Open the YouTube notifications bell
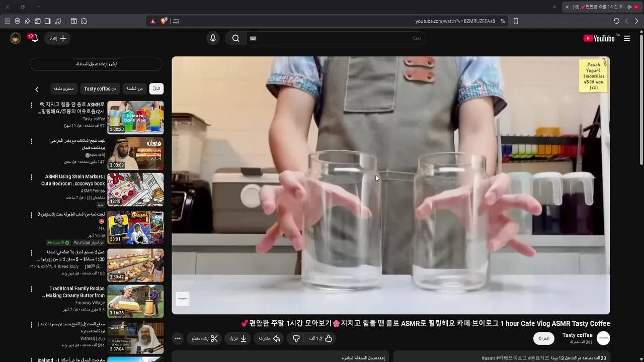The width and height of the screenshot is (644, 362). (x=34, y=38)
